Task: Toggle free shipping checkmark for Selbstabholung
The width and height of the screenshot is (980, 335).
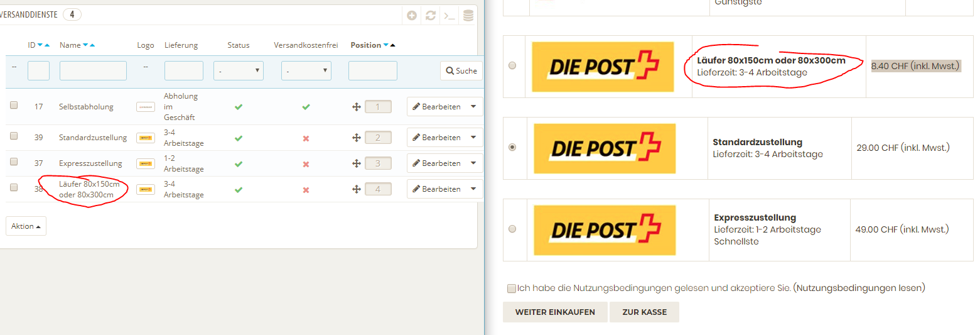Action: (x=306, y=107)
